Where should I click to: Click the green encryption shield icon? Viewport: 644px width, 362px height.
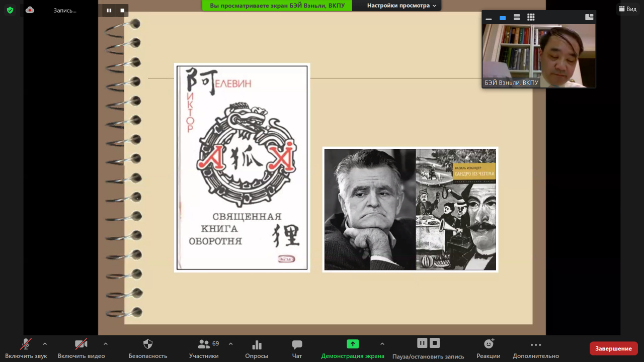point(10,10)
